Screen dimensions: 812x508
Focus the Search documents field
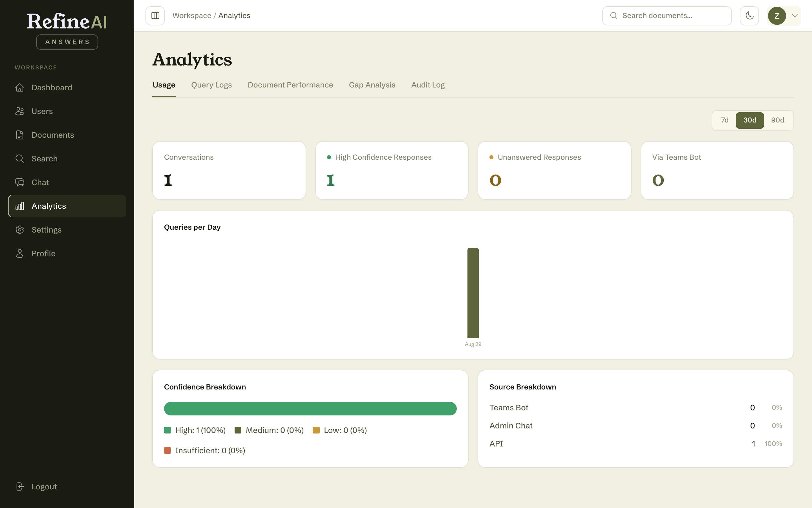click(667, 16)
